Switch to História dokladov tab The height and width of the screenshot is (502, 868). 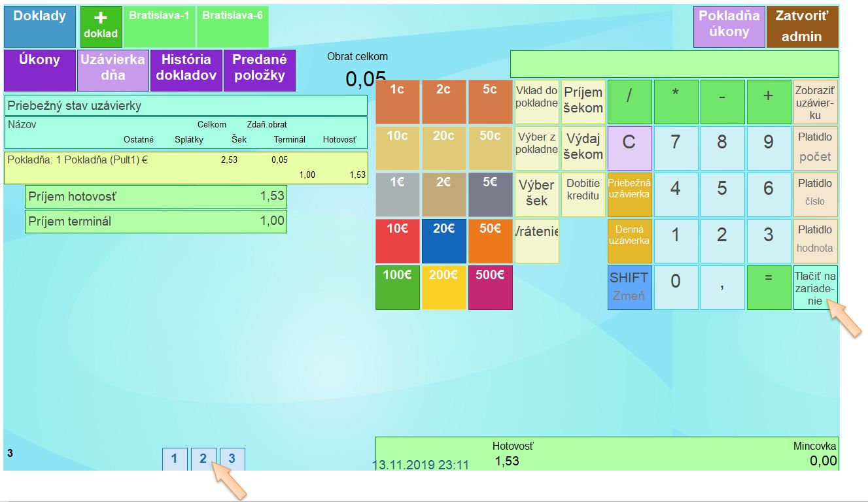click(186, 70)
